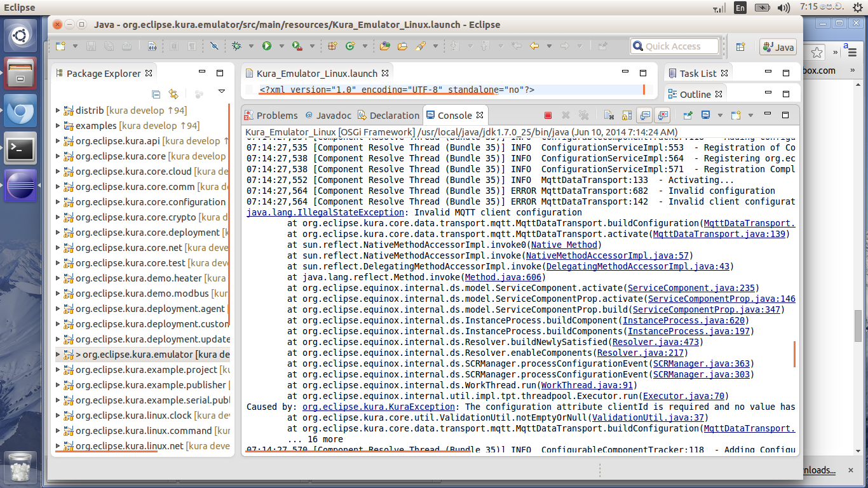The image size is (868, 488).
Task: Expand org.eclipse.kura.core.crypto project node
Action: [58, 217]
